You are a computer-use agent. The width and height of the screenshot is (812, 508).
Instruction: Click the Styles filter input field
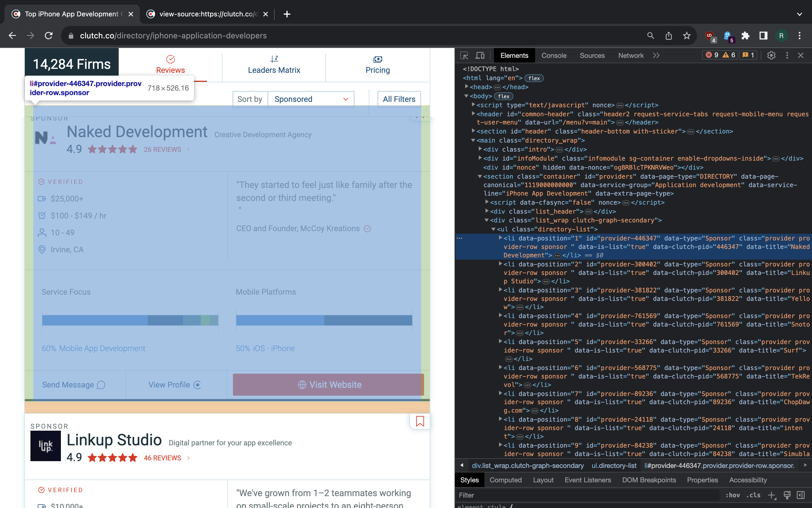coord(587,495)
